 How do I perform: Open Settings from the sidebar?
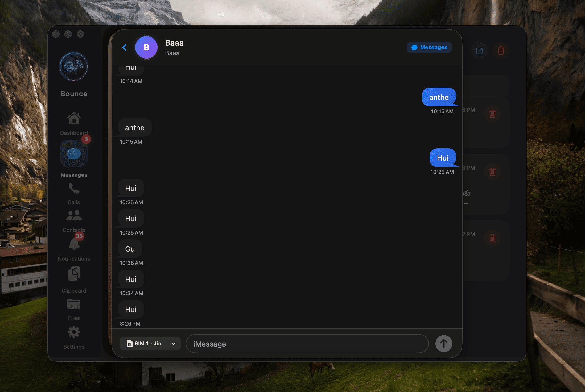coord(73,332)
